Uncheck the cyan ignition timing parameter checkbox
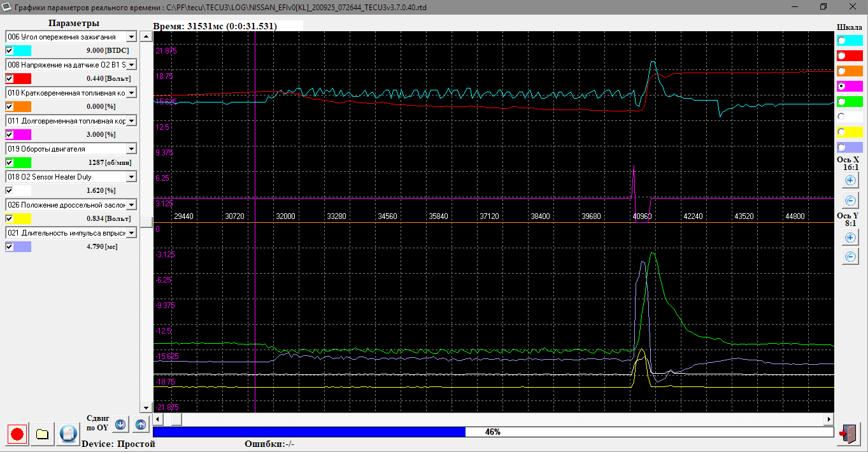 coord(10,50)
